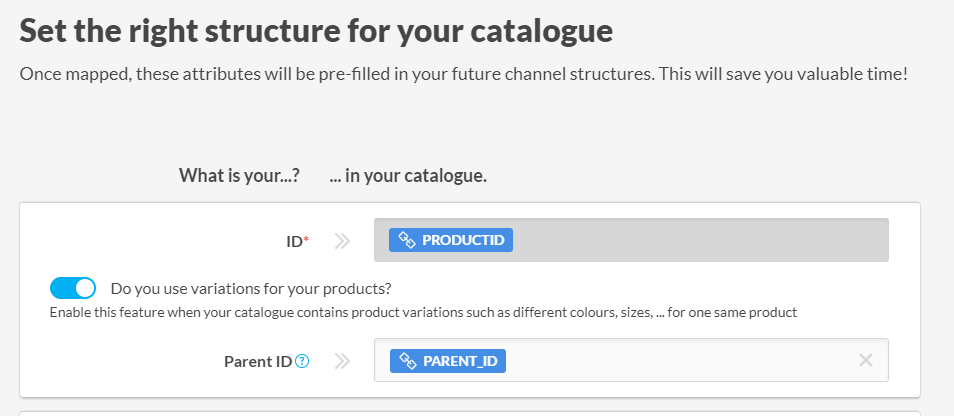The height and width of the screenshot is (416, 954).
Task: Click the "Set the right structure" heading
Action: point(316,30)
